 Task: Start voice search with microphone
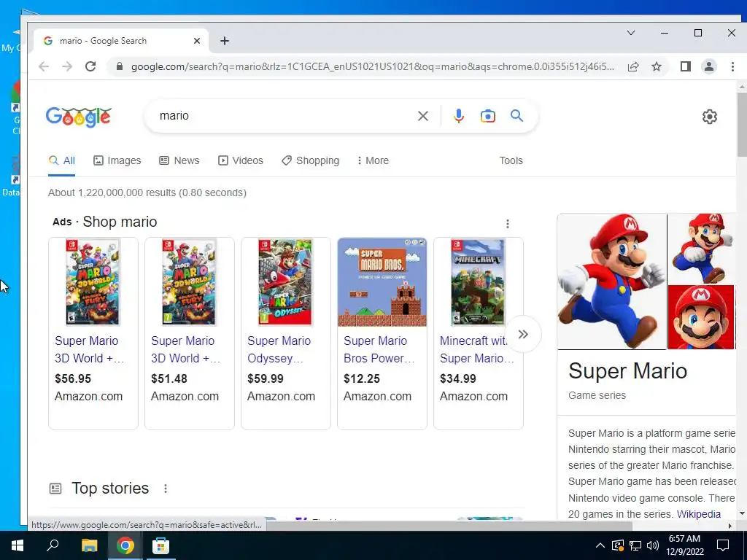459,116
